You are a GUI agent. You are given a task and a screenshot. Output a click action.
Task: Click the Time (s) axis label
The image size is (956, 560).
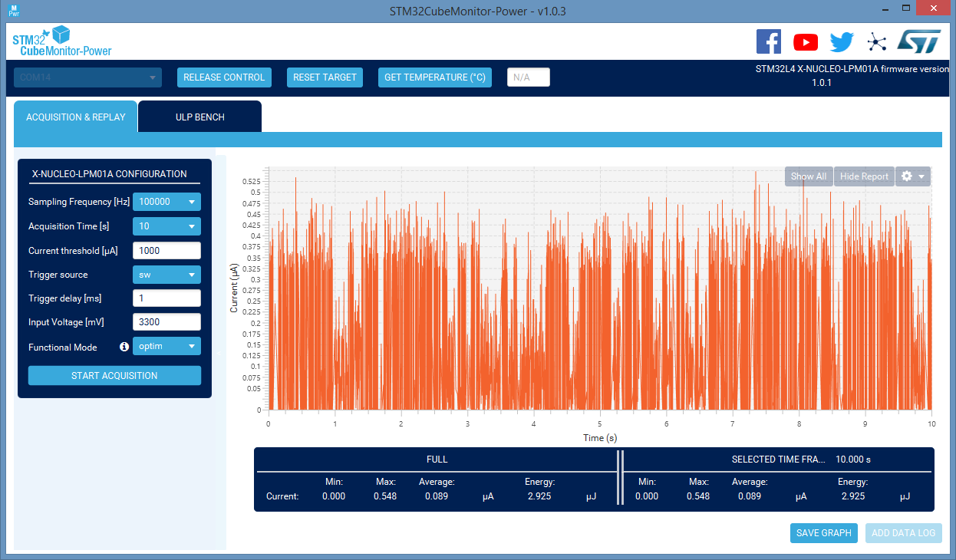[600, 438]
